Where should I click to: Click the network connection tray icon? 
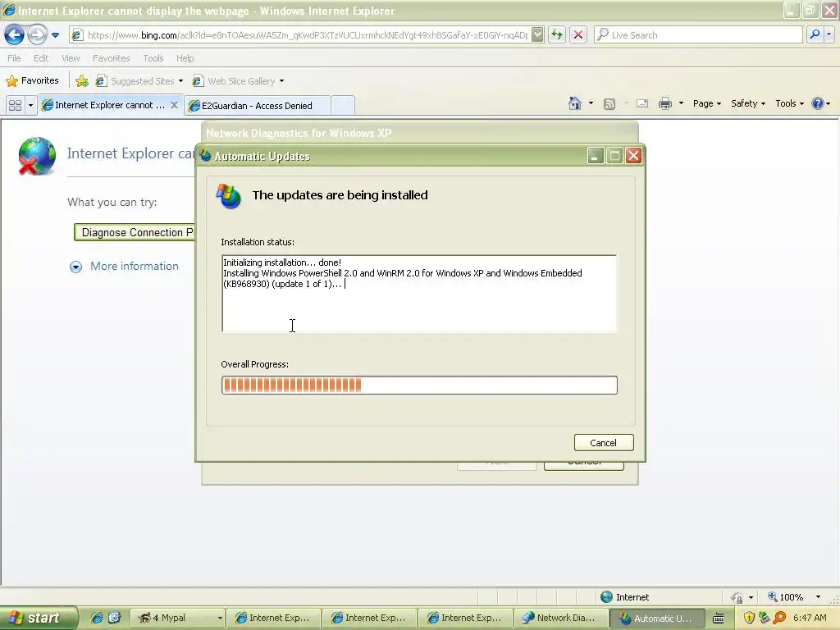coord(764,618)
